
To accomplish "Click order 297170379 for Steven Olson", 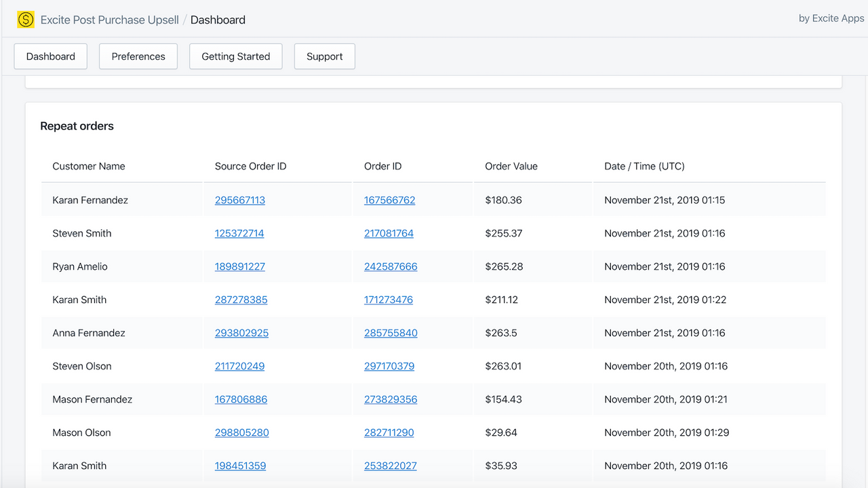I will pyautogui.click(x=389, y=366).
